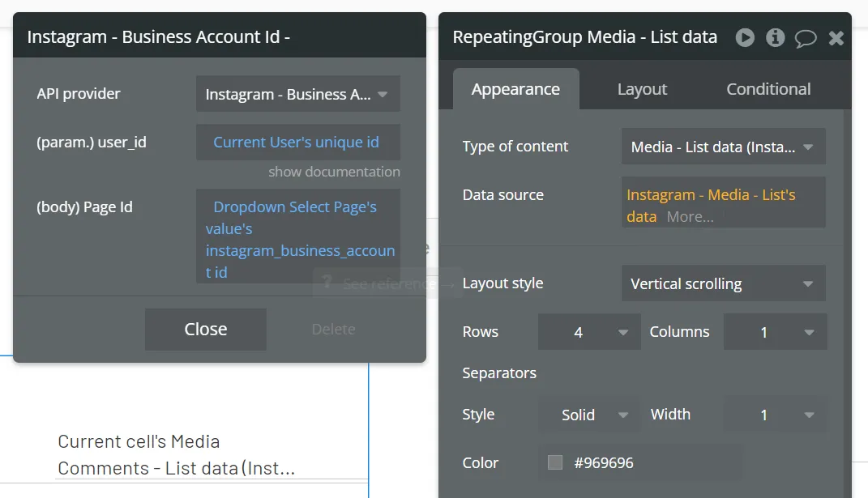
Task: Open the info icon in RepeatingGroup Media header
Action: 775,37
